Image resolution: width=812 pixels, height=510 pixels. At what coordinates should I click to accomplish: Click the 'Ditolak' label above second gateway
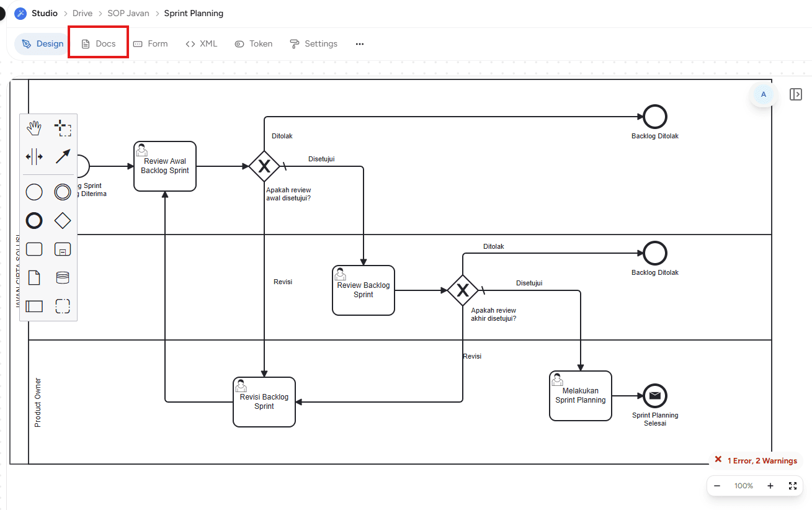[x=494, y=246]
